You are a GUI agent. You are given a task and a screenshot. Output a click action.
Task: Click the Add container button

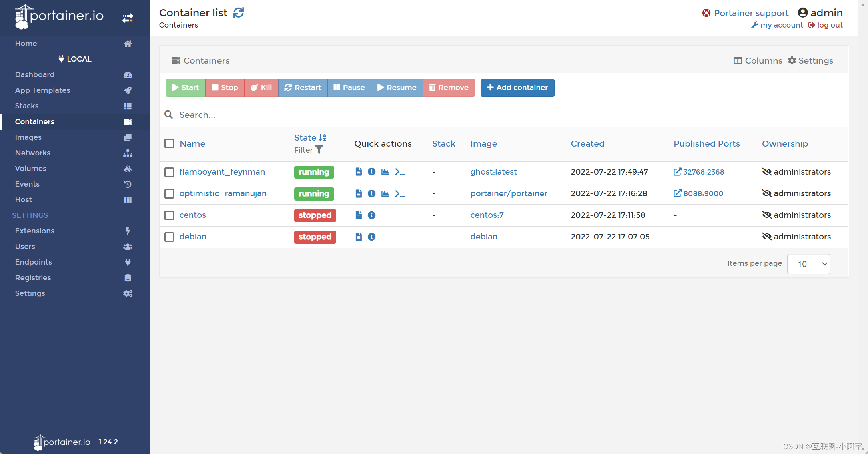pos(517,88)
